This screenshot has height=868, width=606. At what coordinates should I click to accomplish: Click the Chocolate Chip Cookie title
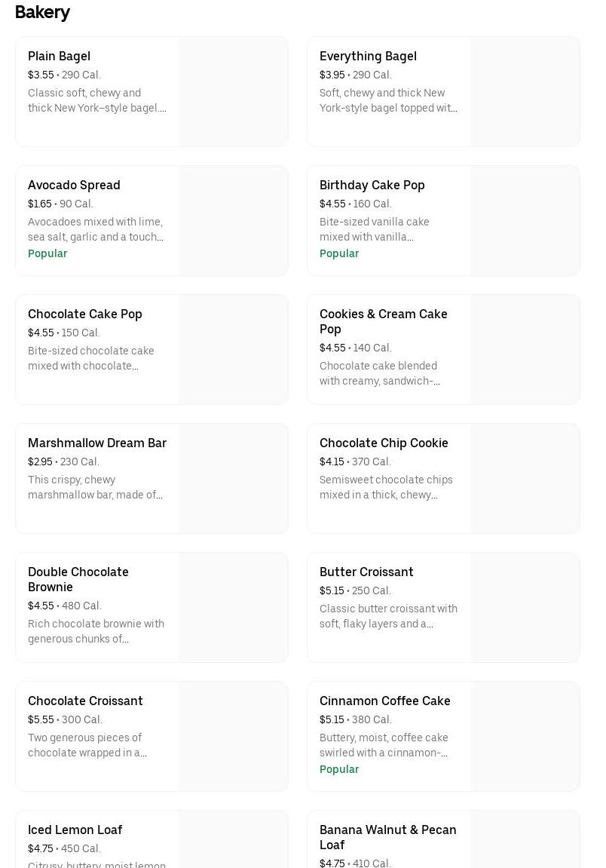point(384,443)
